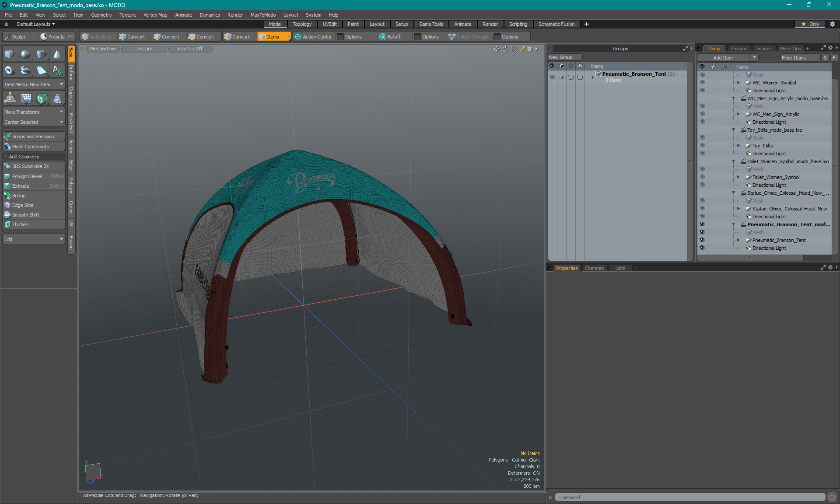Activate the Transform gizmo tool

coord(10,98)
